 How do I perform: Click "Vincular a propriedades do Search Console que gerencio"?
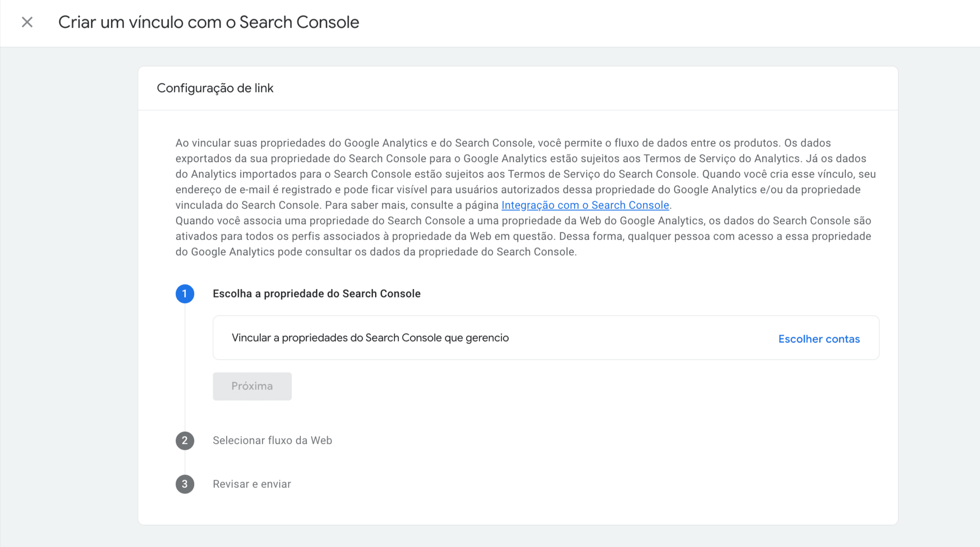pyautogui.click(x=370, y=338)
